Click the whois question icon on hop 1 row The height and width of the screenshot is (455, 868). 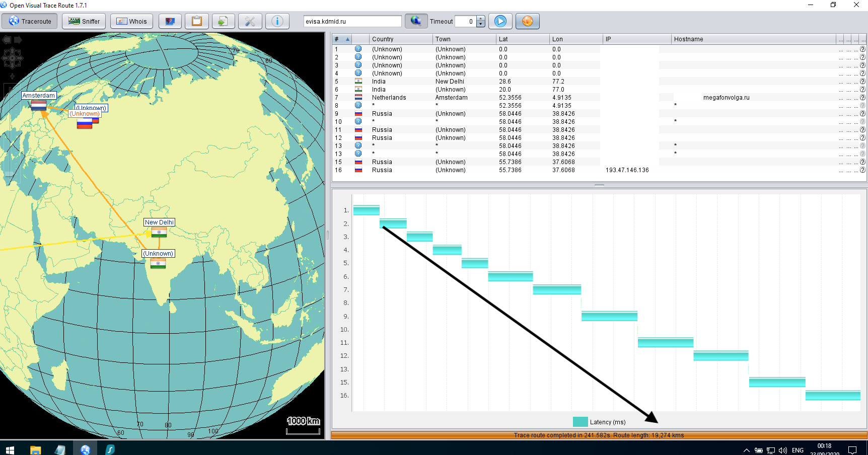pyautogui.click(x=862, y=49)
